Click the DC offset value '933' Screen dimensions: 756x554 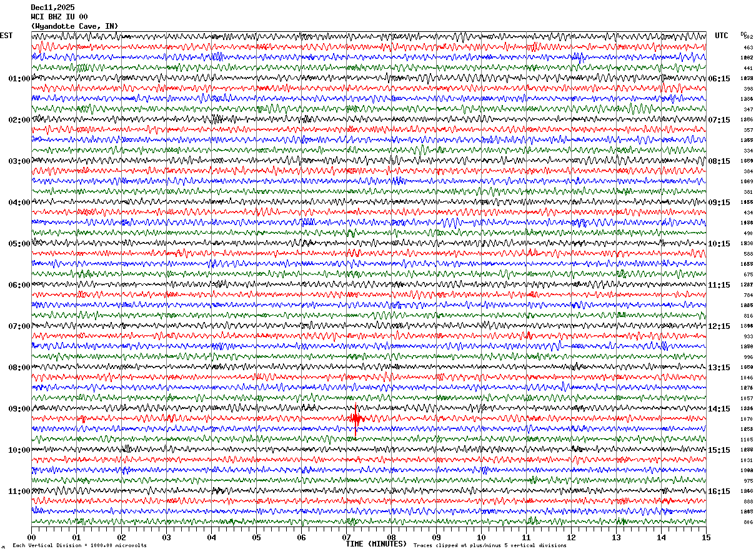pyautogui.click(x=748, y=336)
